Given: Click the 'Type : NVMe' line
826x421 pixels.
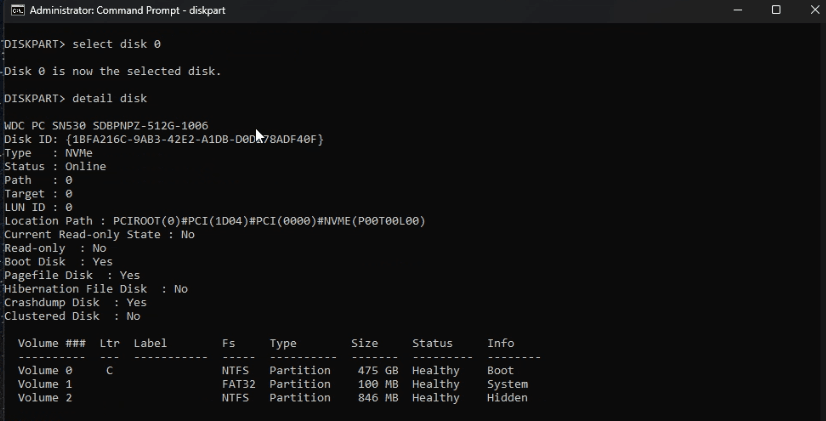Looking at the screenshot, I should pos(48,153).
